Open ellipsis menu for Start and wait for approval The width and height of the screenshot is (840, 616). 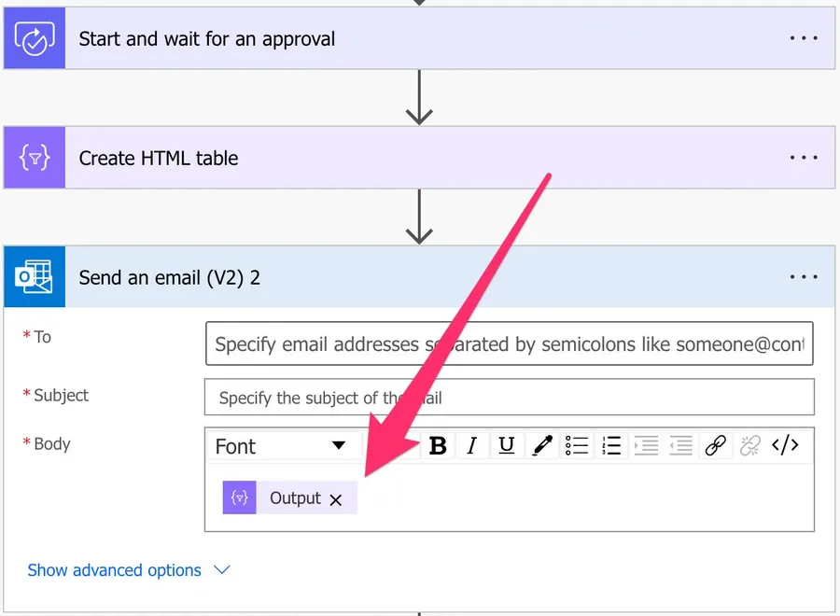tap(804, 39)
